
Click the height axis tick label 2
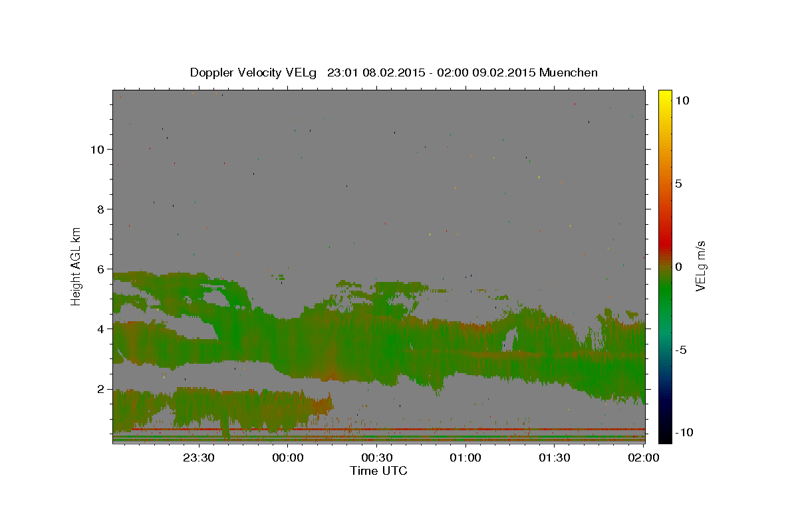pyautogui.click(x=102, y=389)
